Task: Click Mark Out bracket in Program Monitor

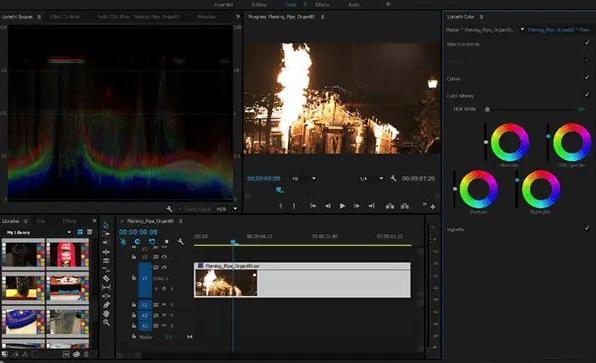Action: click(x=294, y=206)
